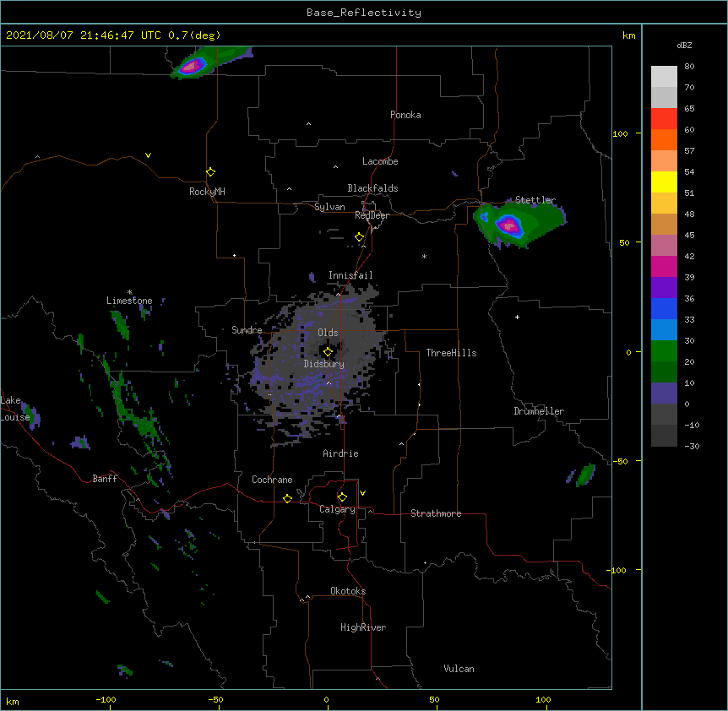Click the Didsbury city label
Viewport: 728px width, 711px height.
(324, 364)
